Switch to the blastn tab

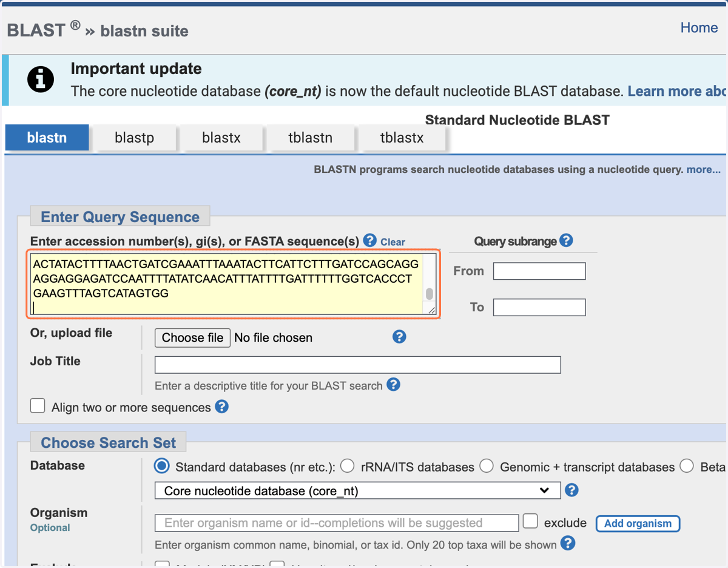point(47,138)
